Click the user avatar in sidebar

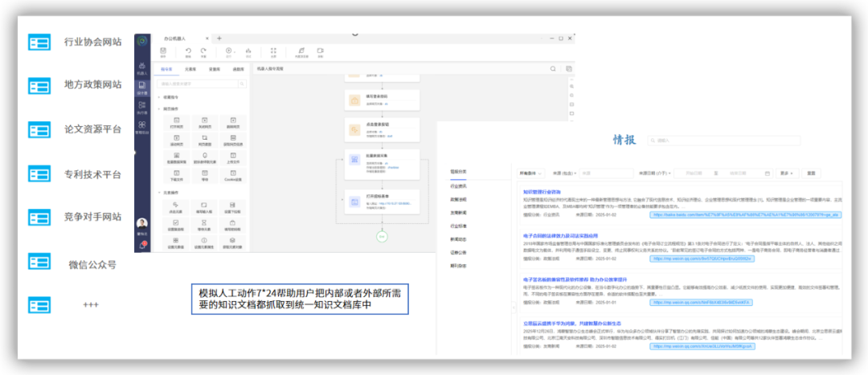point(142,223)
